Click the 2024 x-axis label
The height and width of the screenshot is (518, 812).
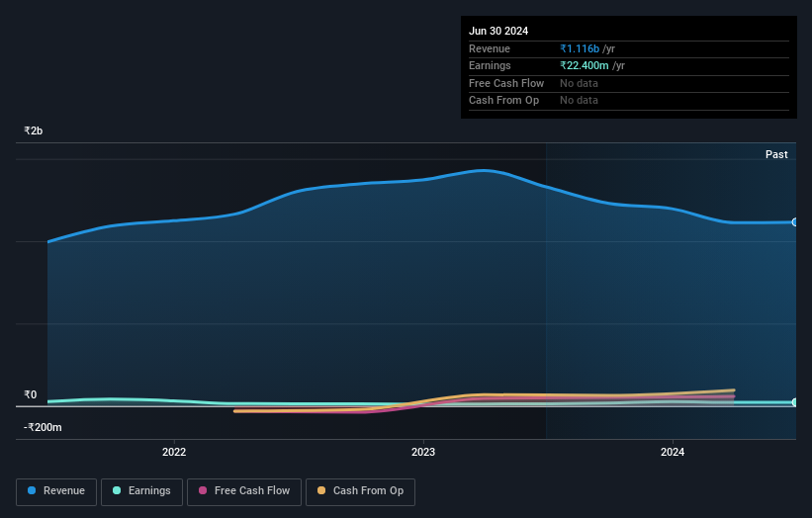pyautogui.click(x=673, y=452)
